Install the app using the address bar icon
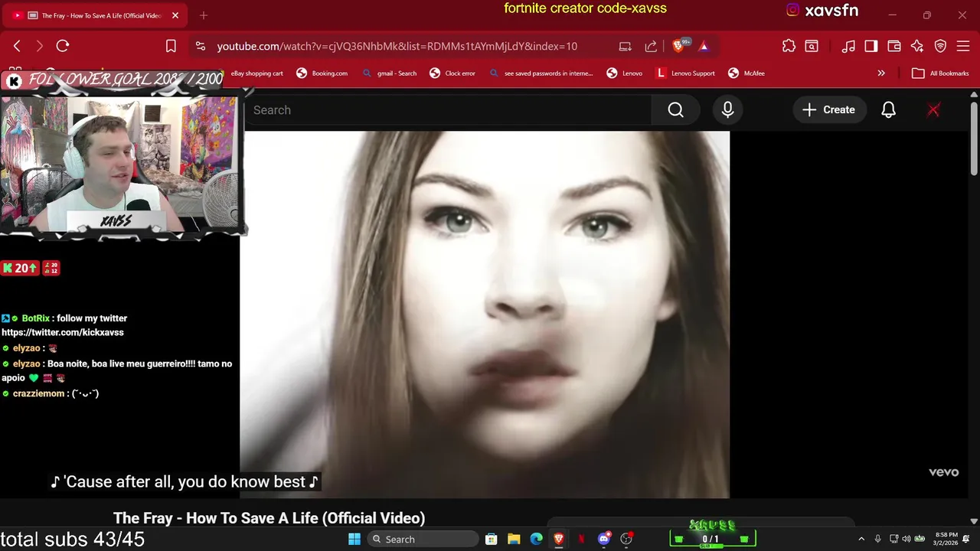 tap(626, 46)
